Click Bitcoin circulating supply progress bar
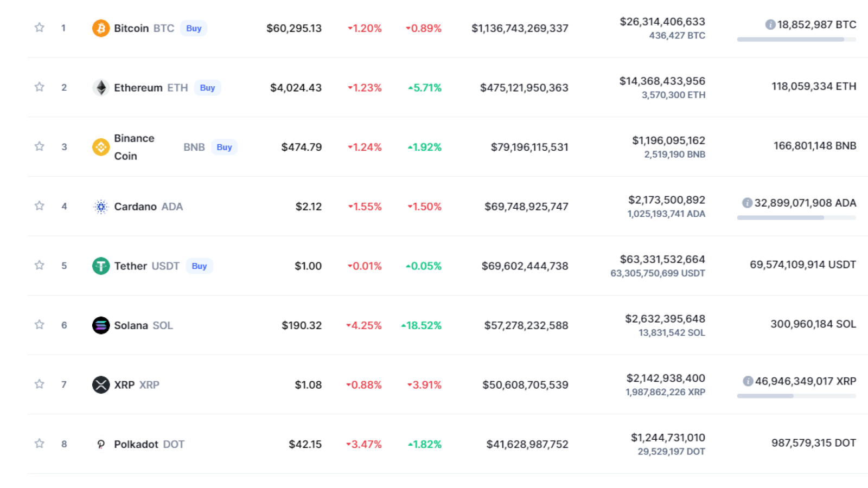 point(796,40)
